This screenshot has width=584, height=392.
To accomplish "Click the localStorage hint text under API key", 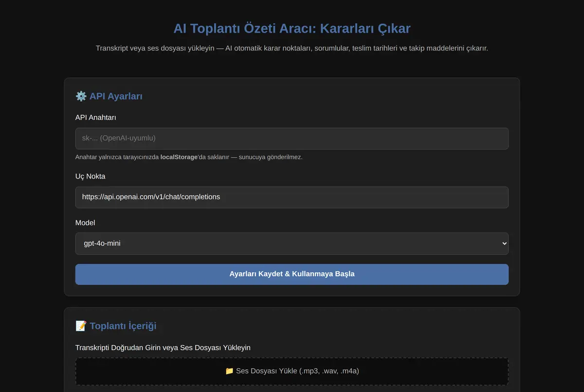I will point(189,157).
